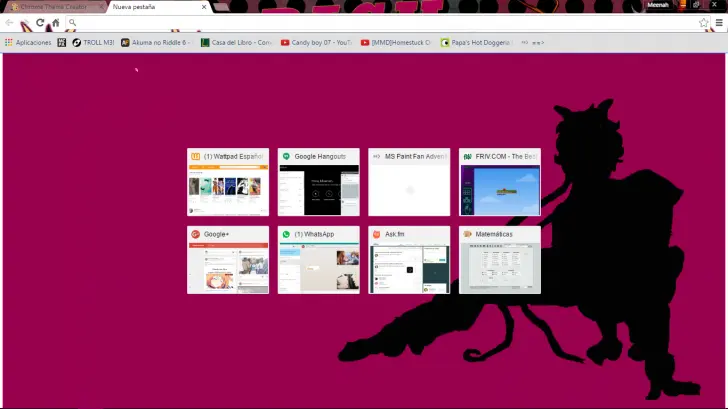Open the Google Hangouts tile

pyautogui.click(x=318, y=182)
